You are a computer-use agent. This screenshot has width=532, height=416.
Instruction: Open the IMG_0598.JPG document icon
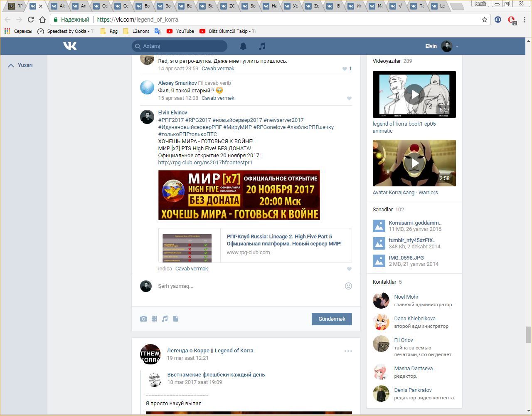pos(379,260)
